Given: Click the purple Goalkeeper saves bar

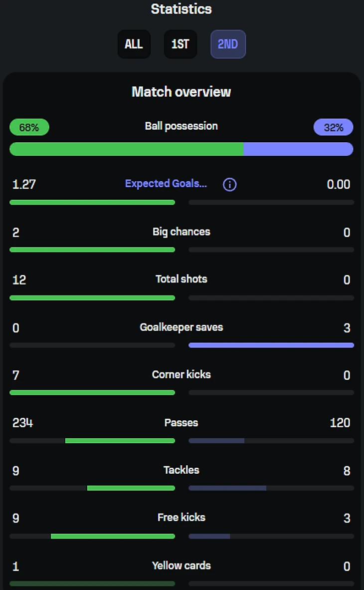Looking at the screenshot, I should pyautogui.click(x=271, y=345).
